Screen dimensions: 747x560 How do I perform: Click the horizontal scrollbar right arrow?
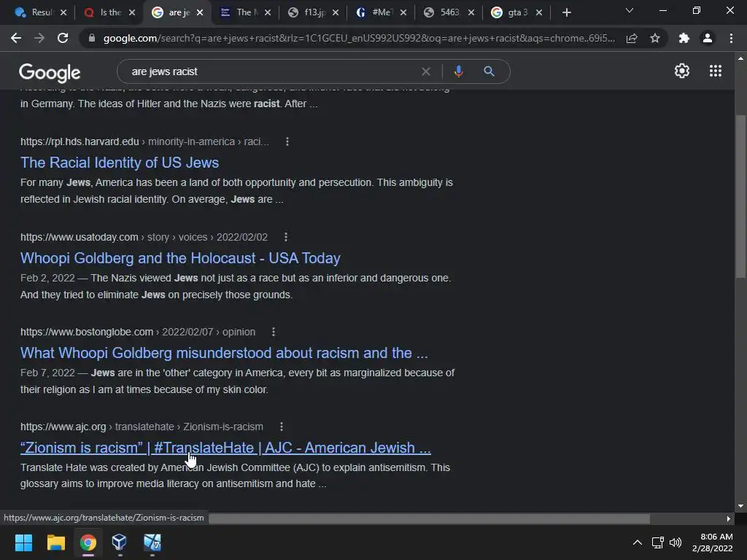tap(729, 518)
